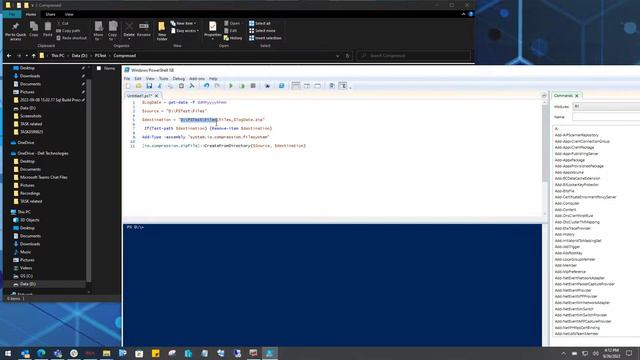
Task: Click the Search Compressed box in Explorer
Action: click(413, 56)
